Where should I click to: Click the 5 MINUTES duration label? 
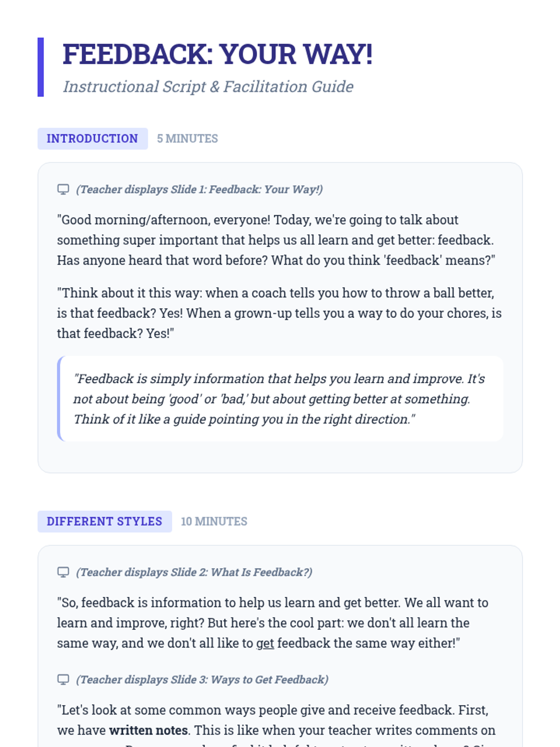188,139
